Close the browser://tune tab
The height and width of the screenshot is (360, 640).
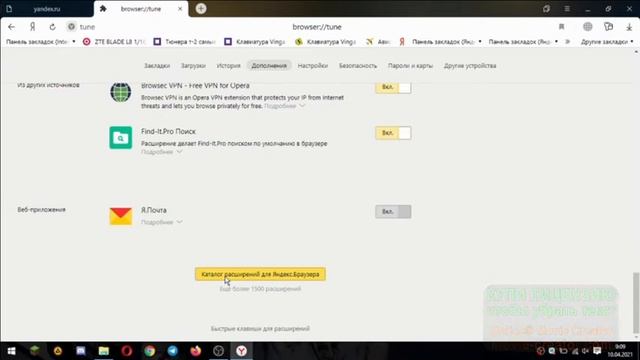[180, 9]
